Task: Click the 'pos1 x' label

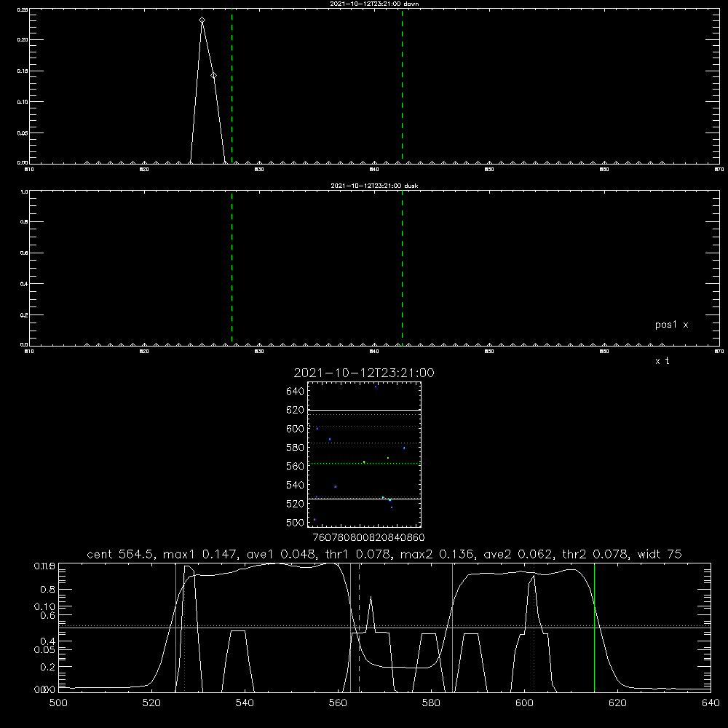Action: pos(671,325)
